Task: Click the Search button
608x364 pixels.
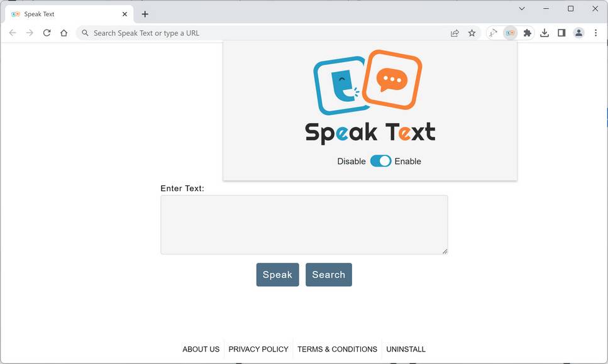Action: [x=328, y=275]
